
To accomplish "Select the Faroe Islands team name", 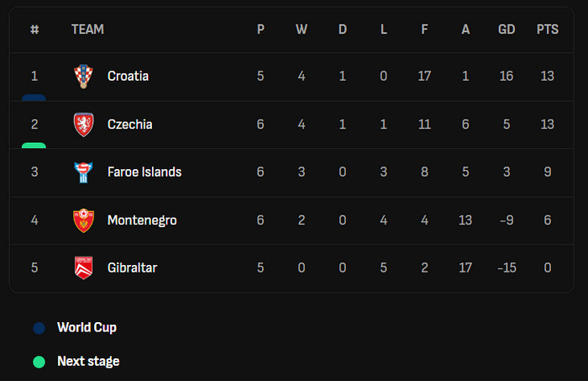I will click(x=144, y=172).
